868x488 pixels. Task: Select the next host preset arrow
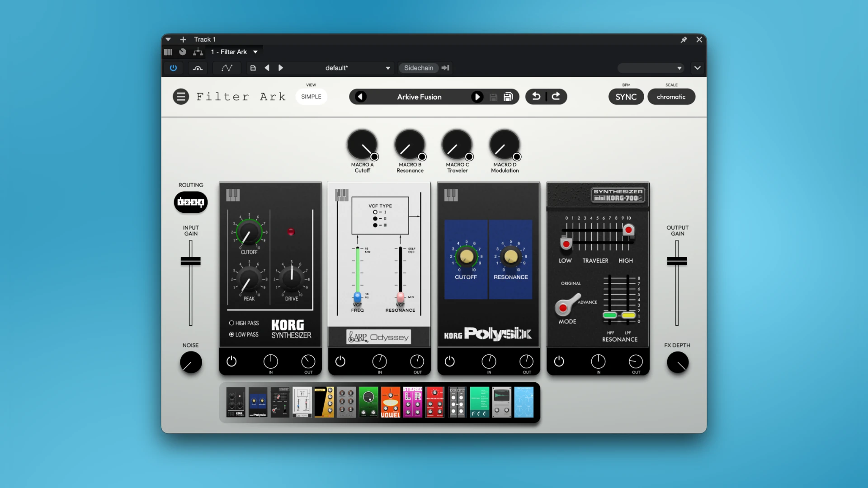[x=281, y=68]
